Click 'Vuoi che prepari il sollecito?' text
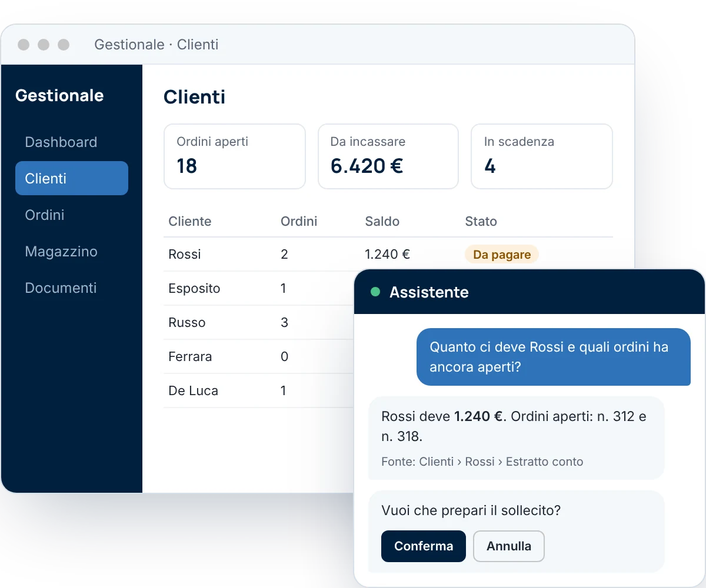This screenshot has height=588, width=706. point(471,510)
